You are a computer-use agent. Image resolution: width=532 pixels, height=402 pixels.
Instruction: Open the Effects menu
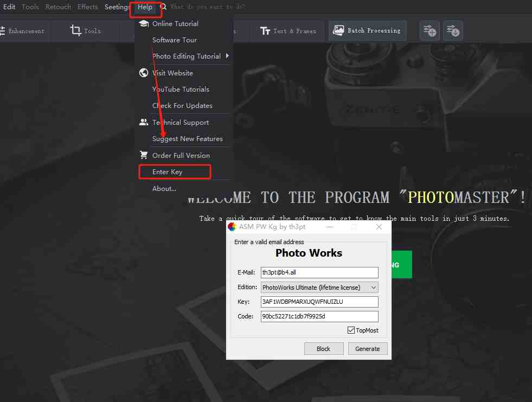tap(87, 7)
